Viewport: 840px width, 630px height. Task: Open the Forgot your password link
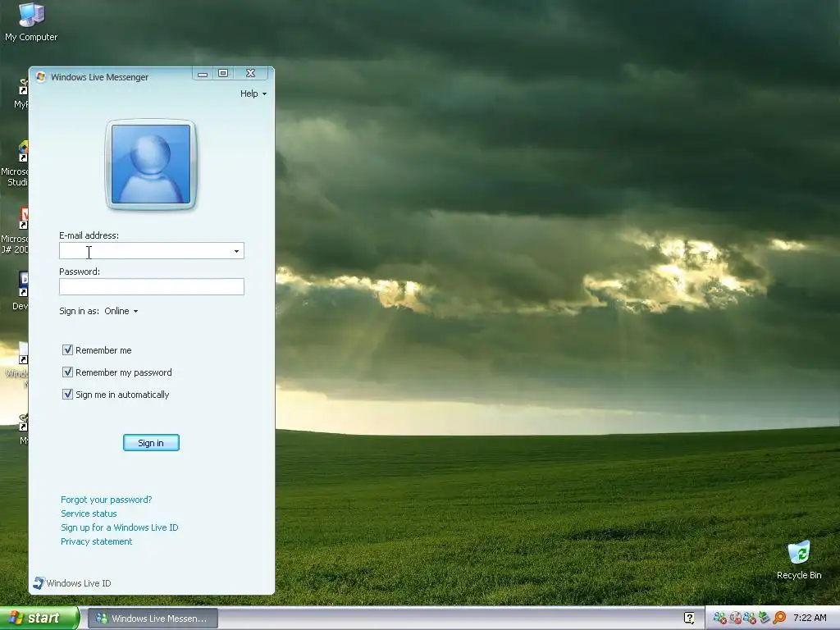106,500
